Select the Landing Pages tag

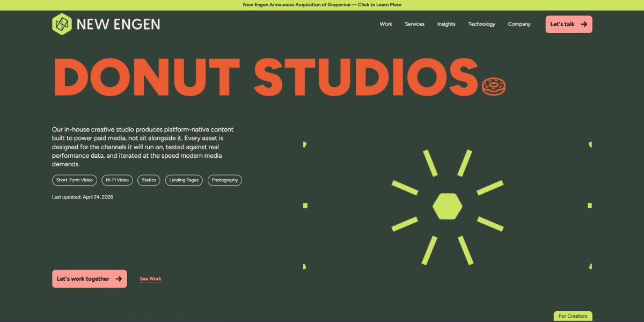click(184, 180)
